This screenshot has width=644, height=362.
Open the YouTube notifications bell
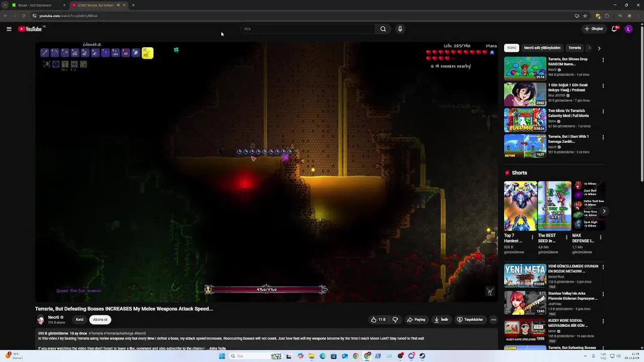pos(614,29)
